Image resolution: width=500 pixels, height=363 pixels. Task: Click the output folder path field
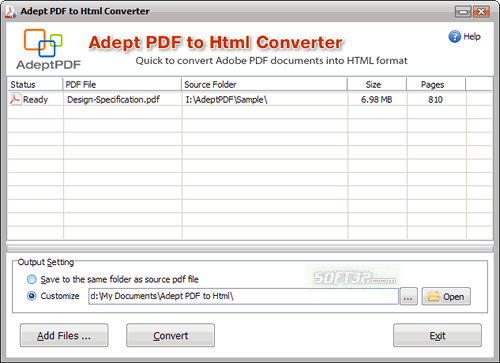[x=243, y=296]
